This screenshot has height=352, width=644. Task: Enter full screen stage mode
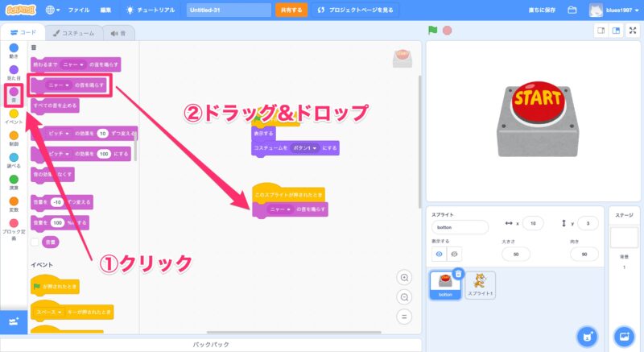tap(633, 31)
